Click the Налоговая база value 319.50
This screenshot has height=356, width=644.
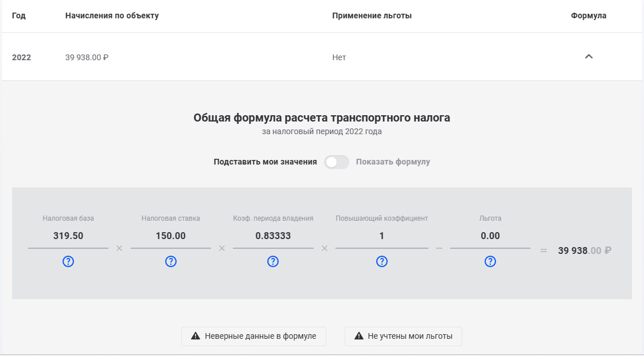click(68, 236)
